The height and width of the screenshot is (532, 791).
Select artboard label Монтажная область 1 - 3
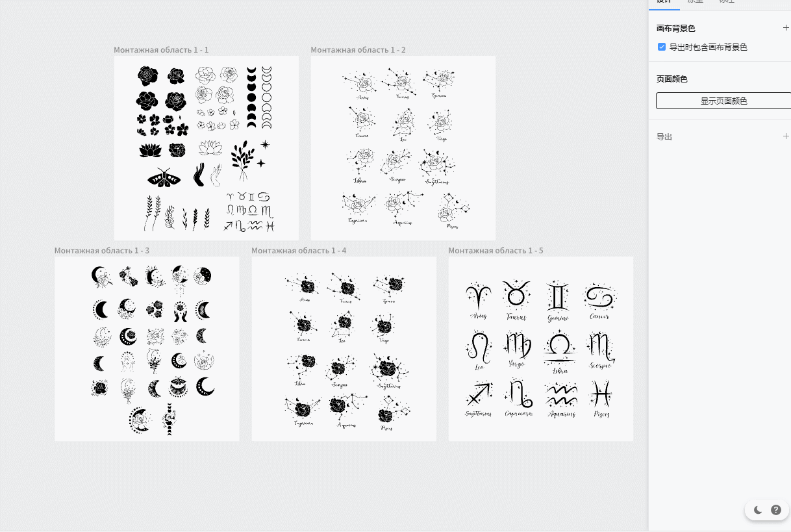pyautogui.click(x=102, y=251)
